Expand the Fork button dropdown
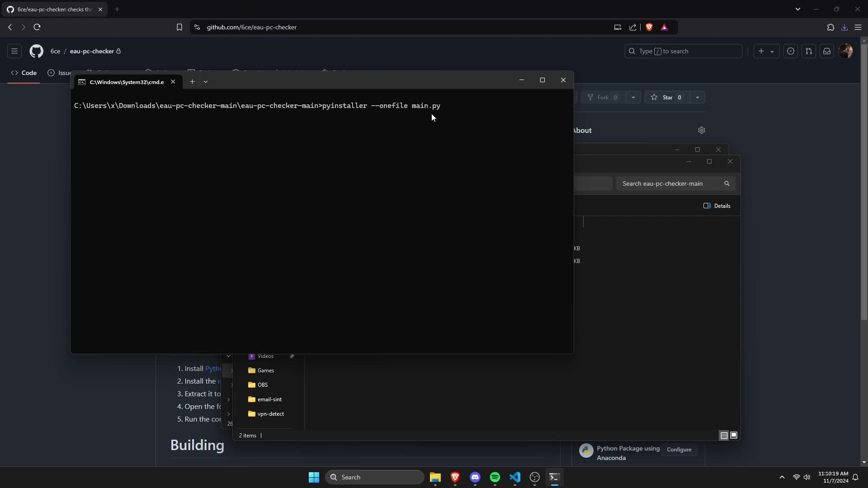The height and width of the screenshot is (488, 868). 633,97
